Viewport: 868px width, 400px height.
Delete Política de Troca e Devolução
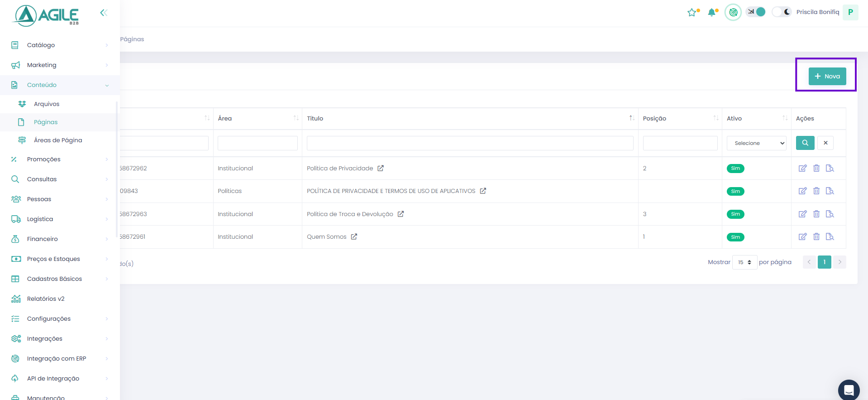pyautogui.click(x=816, y=214)
